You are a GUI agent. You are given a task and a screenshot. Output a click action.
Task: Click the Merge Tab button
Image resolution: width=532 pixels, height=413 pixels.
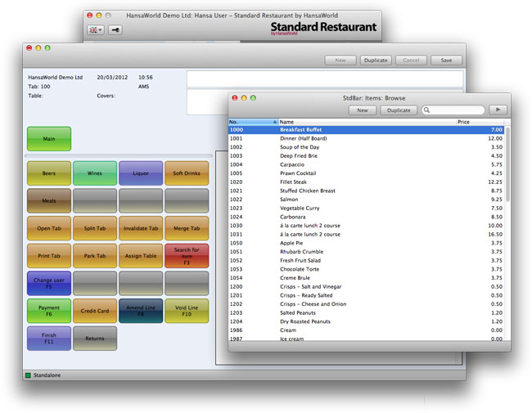(x=187, y=228)
